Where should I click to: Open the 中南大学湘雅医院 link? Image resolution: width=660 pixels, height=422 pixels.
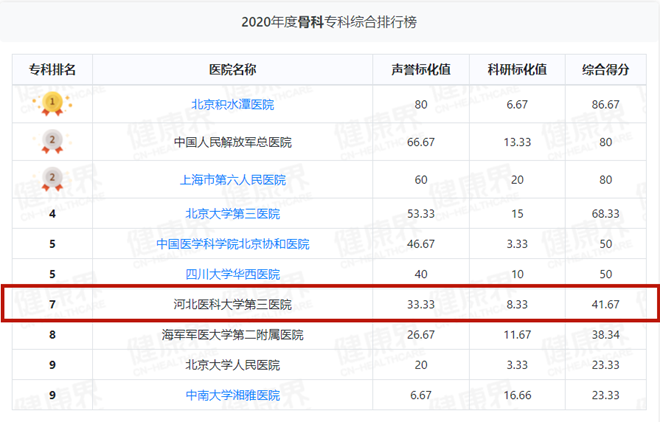pyautogui.click(x=232, y=395)
